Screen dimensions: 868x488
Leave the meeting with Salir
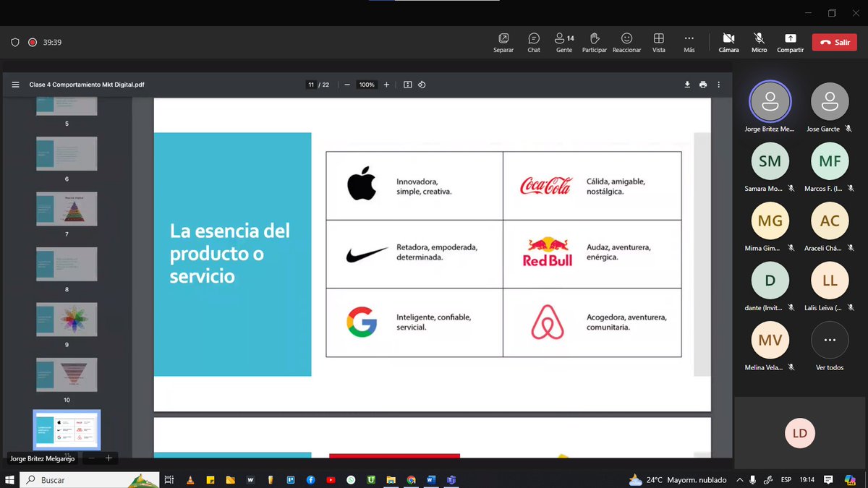[x=835, y=42]
